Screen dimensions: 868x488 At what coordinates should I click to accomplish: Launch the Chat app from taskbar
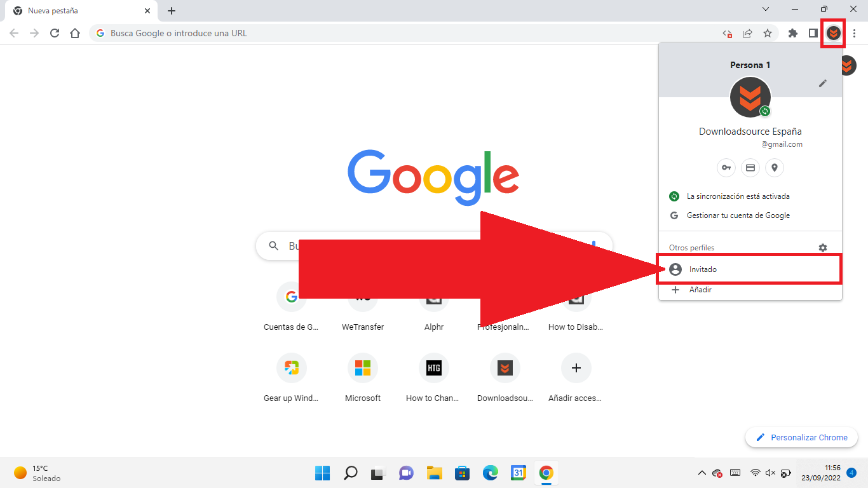pos(406,473)
